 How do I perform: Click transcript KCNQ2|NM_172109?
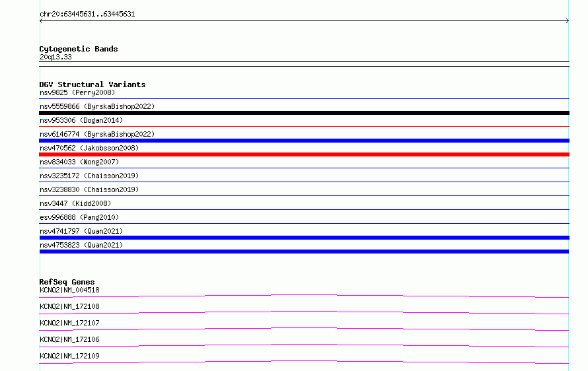(69, 356)
